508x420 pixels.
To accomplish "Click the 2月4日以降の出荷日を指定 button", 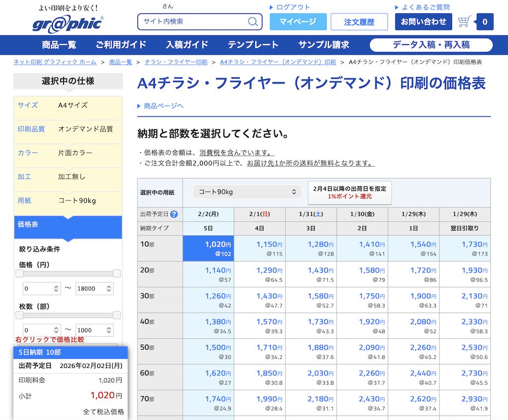I will pyautogui.click(x=350, y=193).
